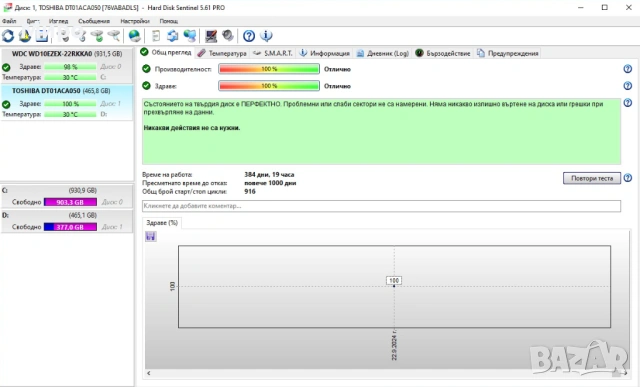
Task: Click help icon next to Повтори теста
Action: 628,178
